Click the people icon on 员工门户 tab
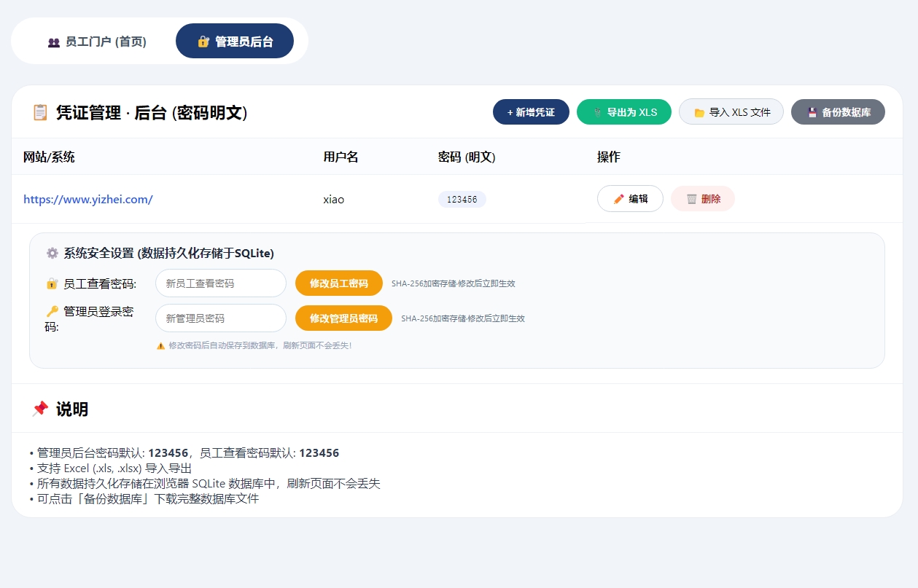Viewport: 918px width, 588px height. [x=53, y=42]
